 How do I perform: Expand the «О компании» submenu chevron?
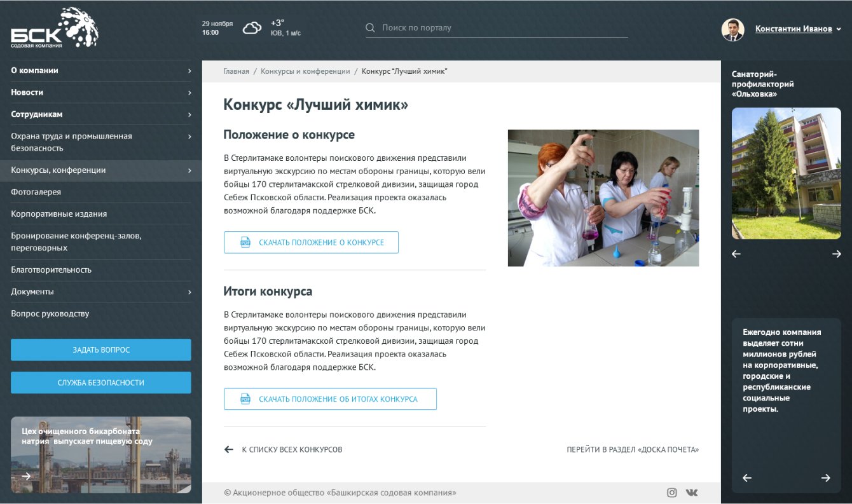(x=189, y=71)
